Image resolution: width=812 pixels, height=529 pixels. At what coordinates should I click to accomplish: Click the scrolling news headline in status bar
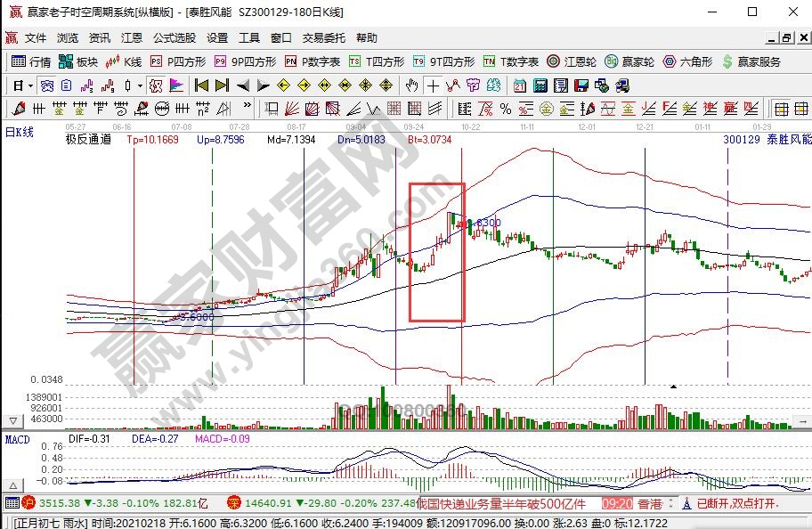(502, 503)
